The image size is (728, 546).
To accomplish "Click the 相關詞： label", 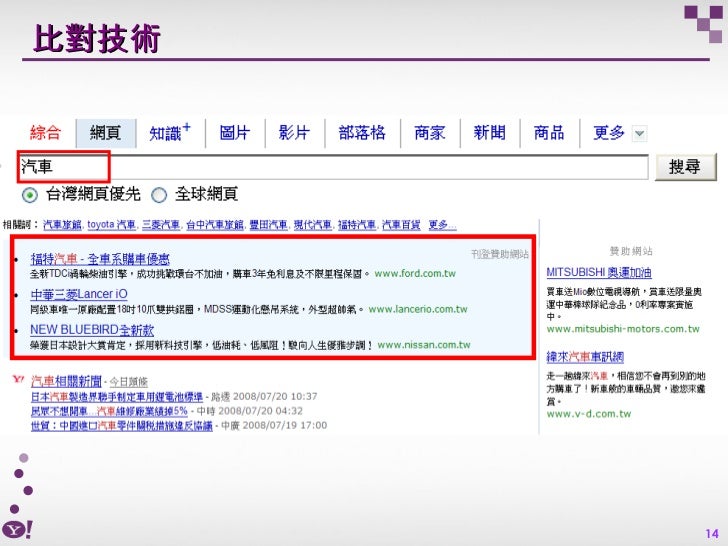I will coord(20,225).
